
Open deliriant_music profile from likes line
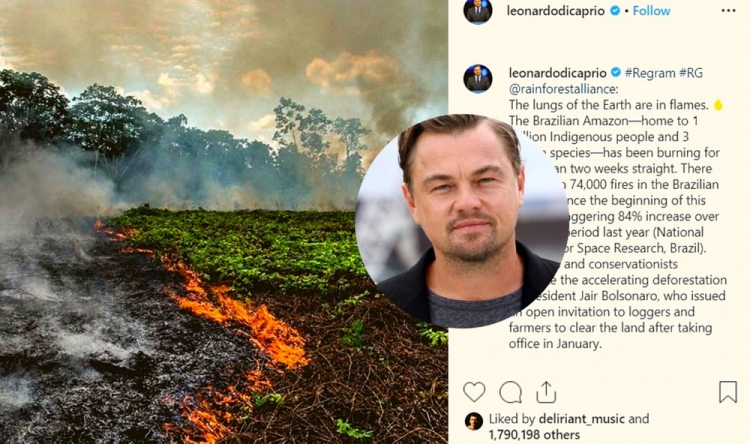[x=582, y=419]
